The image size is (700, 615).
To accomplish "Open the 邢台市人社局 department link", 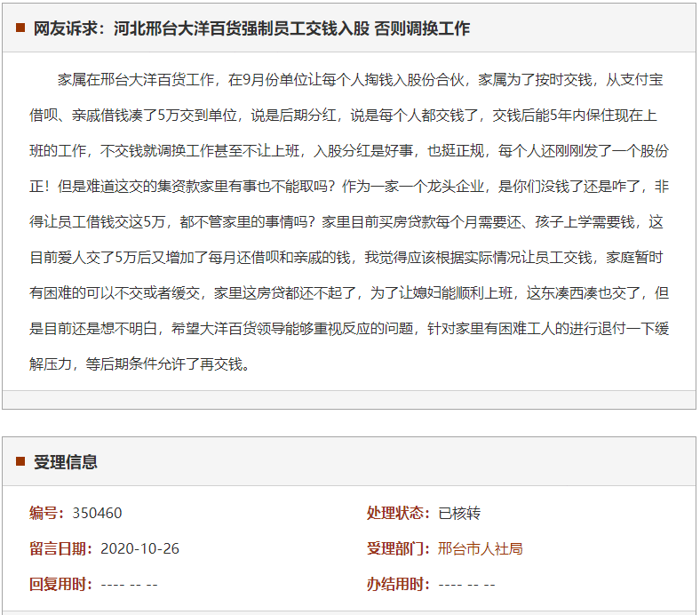I will (x=480, y=548).
